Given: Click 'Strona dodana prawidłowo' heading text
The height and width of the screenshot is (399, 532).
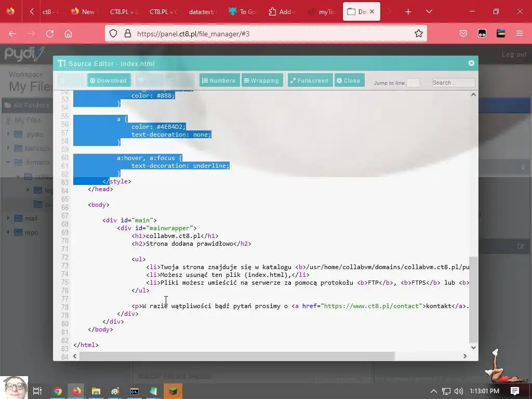Looking at the screenshot, I should pos(190,244).
